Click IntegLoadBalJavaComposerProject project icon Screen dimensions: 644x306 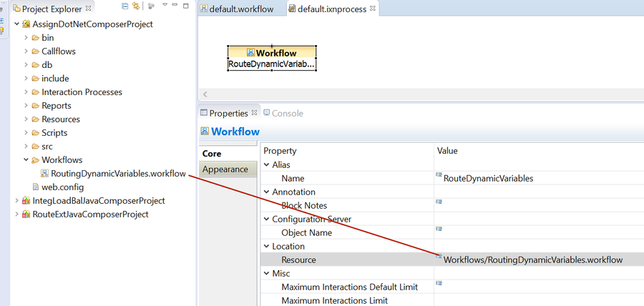tap(26, 201)
